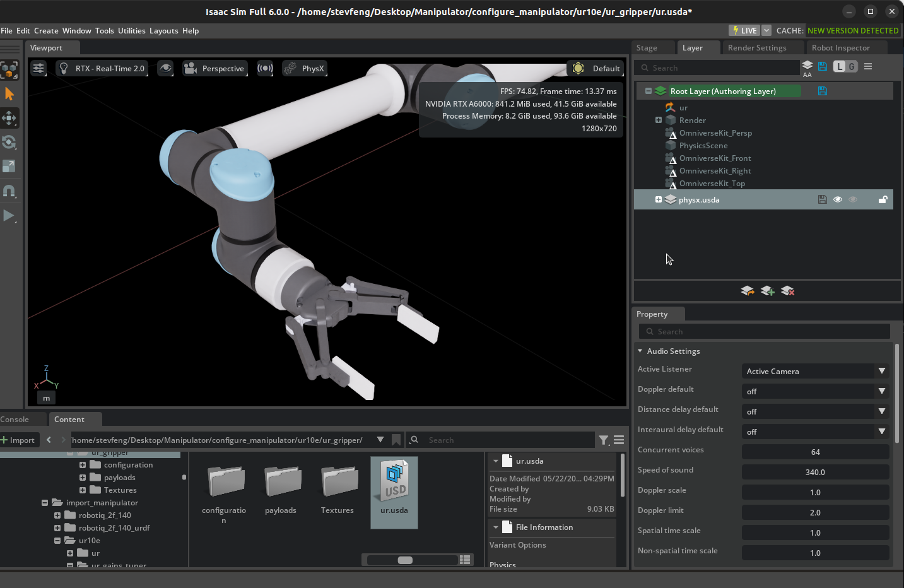Open the dropdown arrow next to LIVE

pyautogui.click(x=766, y=30)
